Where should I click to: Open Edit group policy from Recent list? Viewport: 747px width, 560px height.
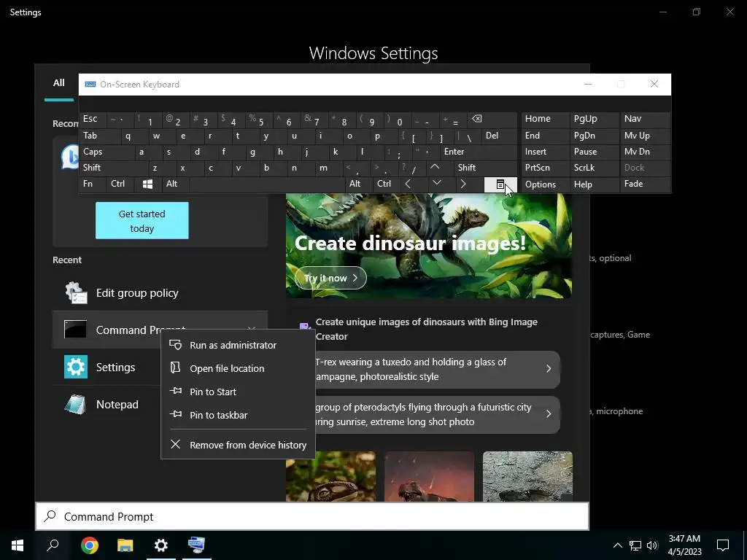[160, 293]
